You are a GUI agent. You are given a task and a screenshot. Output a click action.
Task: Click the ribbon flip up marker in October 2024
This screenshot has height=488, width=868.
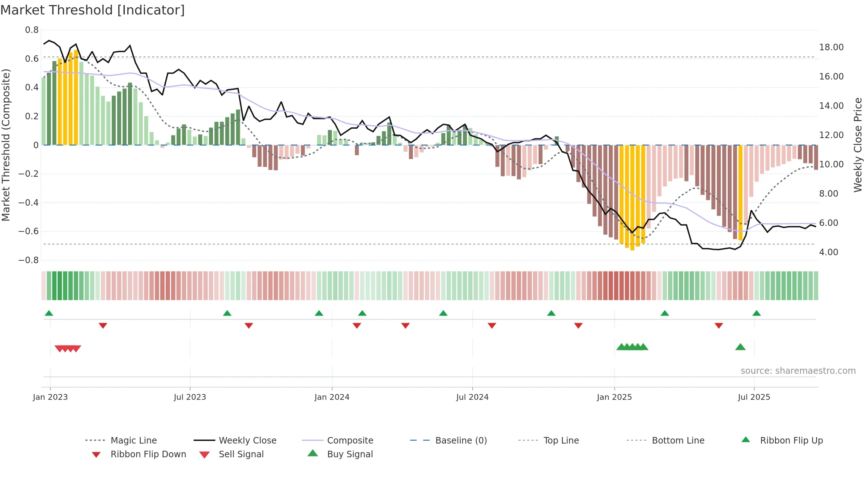(x=551, y=313)
